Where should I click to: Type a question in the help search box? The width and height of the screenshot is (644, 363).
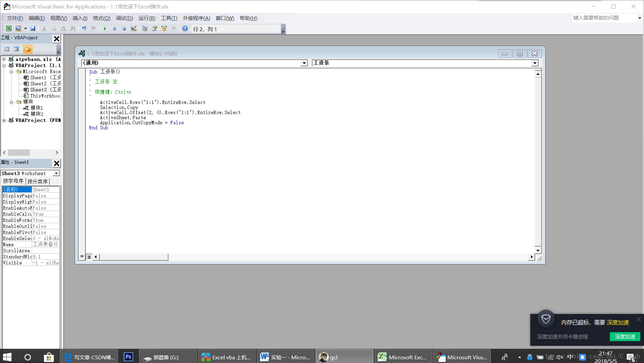(x=604, y=18)
